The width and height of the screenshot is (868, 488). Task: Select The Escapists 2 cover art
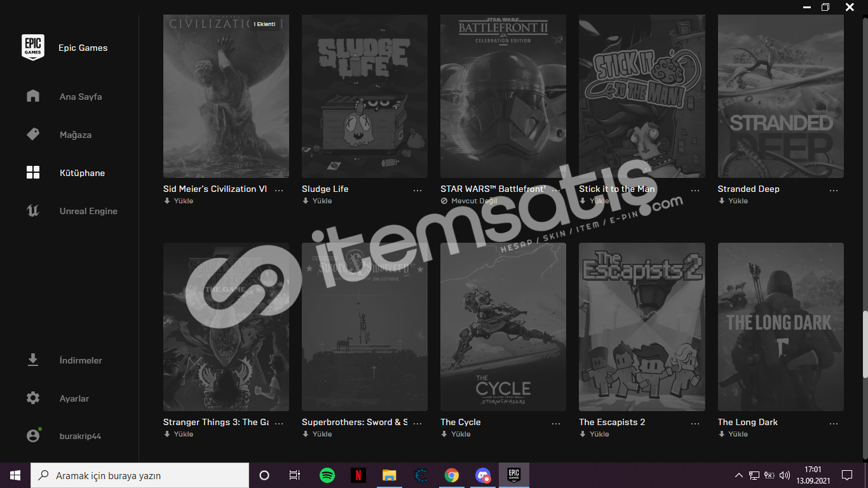(642, 327)
